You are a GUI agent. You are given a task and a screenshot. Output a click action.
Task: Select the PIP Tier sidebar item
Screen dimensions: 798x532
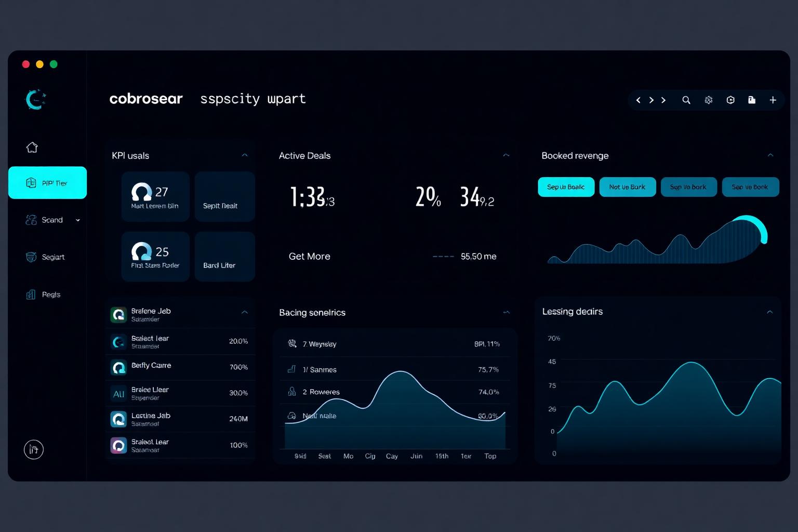[x=47, y=183]
